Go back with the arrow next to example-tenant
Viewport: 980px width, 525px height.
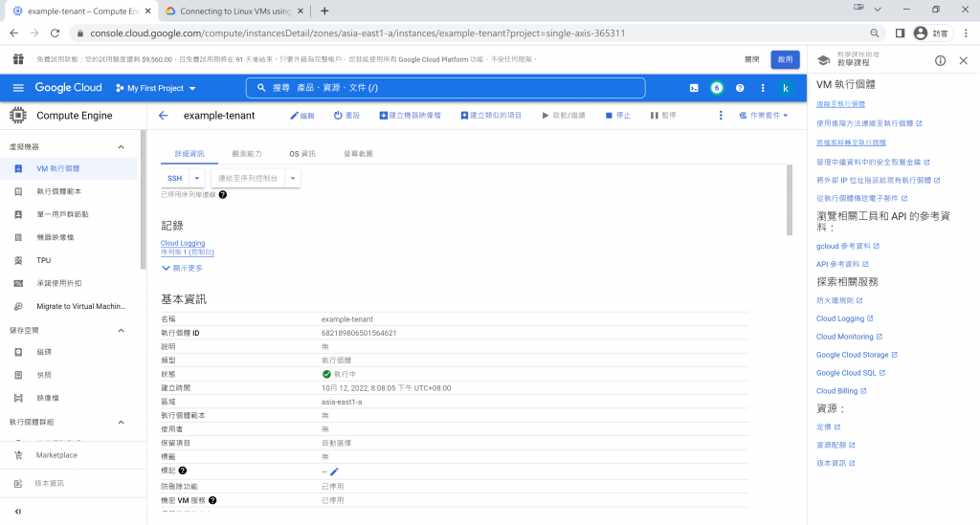pos(163,116)
